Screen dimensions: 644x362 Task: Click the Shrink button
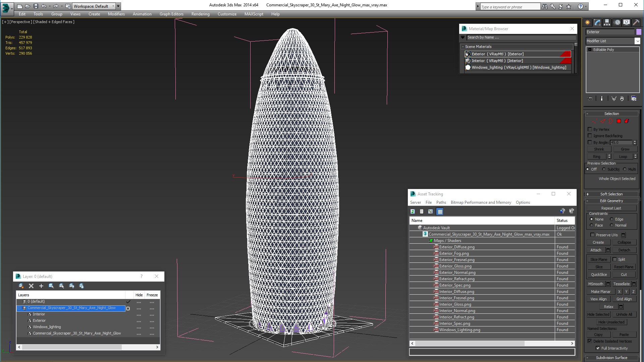point(599,149)
